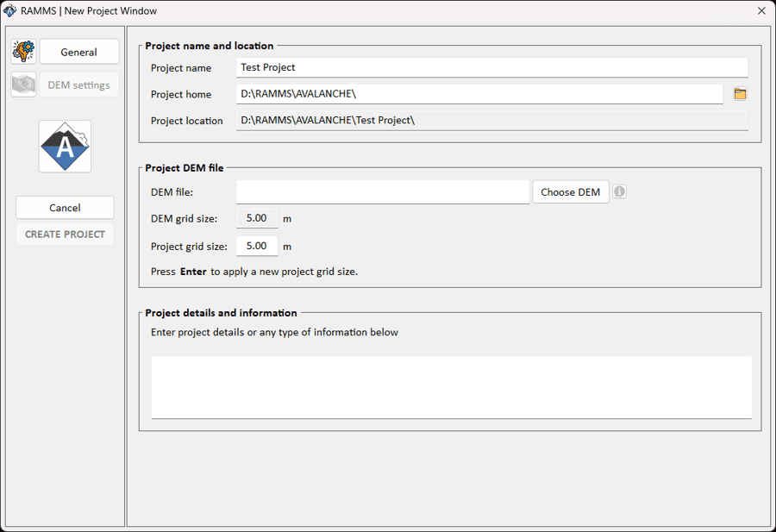Click the DEM info icon
Image resolution: width=776 pixels, height=532 pixels.
pyautogui.click(x=619, y=191)
